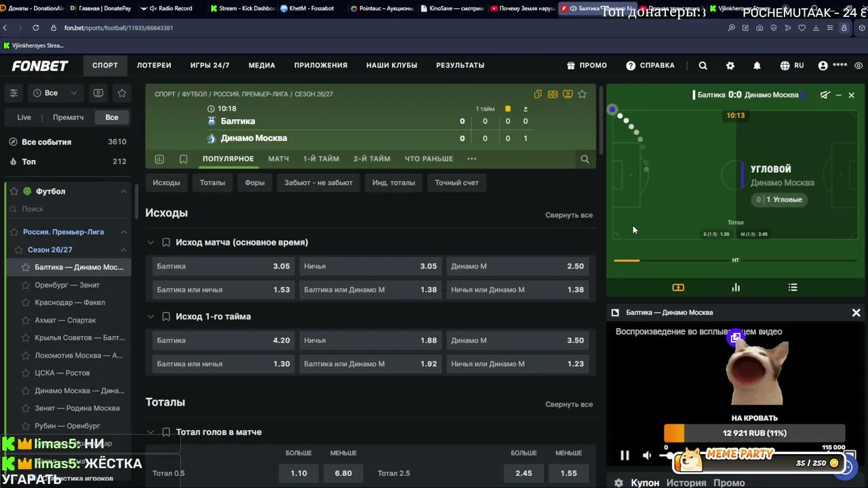Open the СПРАВКА help link

tap(650, 66)
